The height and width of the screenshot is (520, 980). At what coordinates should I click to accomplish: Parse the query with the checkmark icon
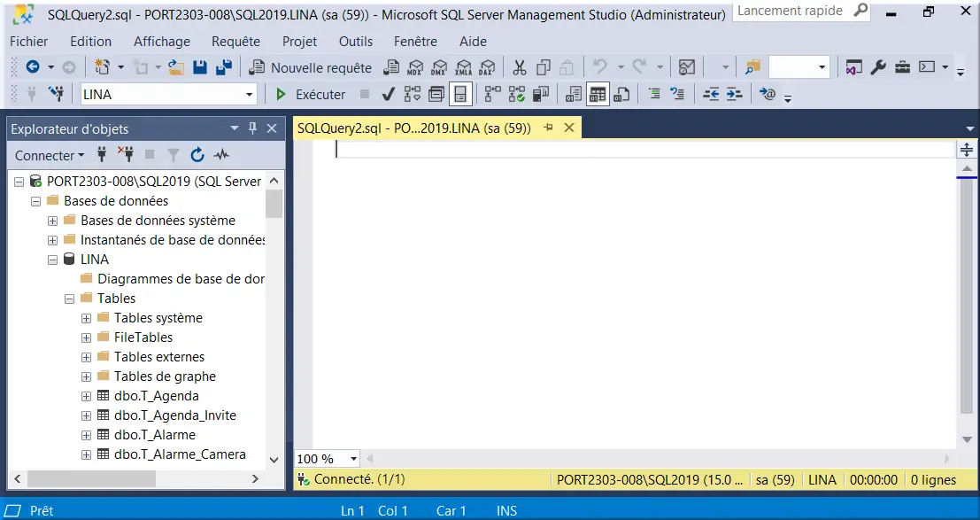[x=388, y=94]
